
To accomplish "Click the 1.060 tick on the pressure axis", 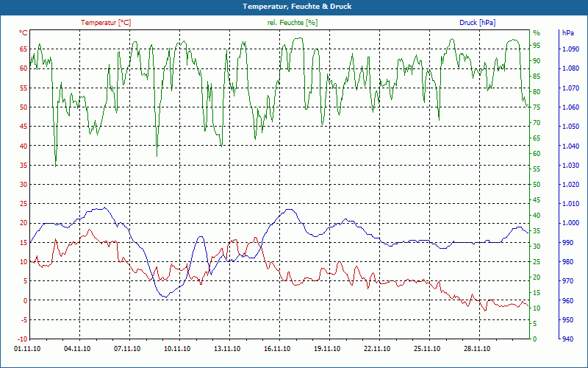I will pyautogui.click(x=570, y=107).
